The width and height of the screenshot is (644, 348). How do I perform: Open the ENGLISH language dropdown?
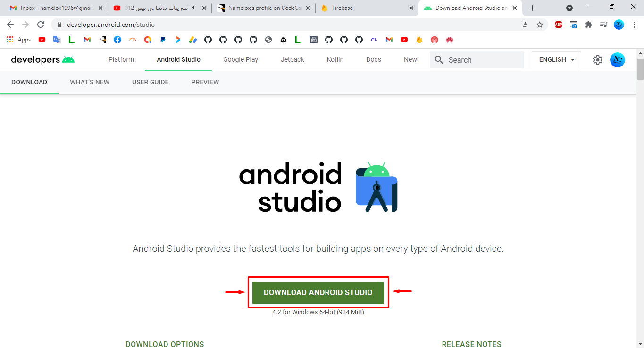(x=557, y=60)
